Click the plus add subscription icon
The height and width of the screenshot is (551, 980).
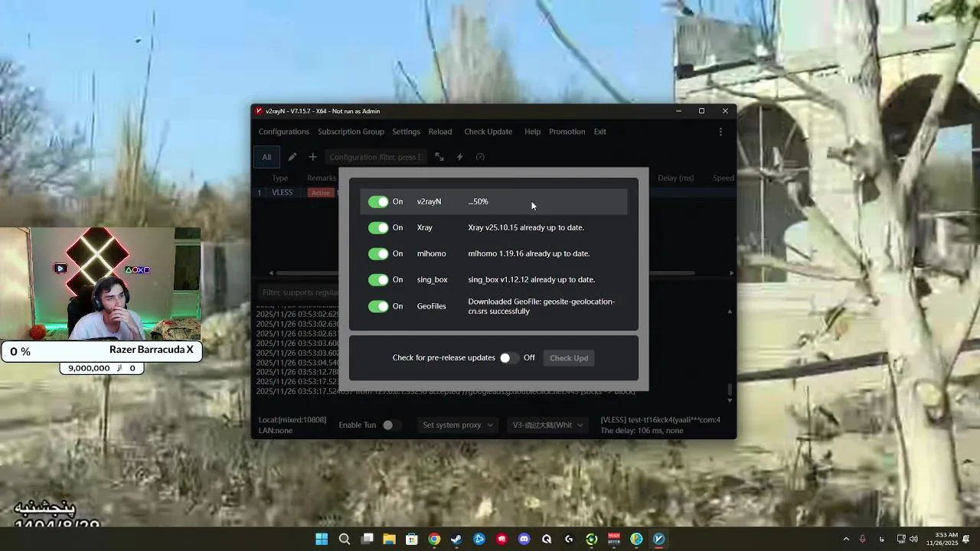312,157
